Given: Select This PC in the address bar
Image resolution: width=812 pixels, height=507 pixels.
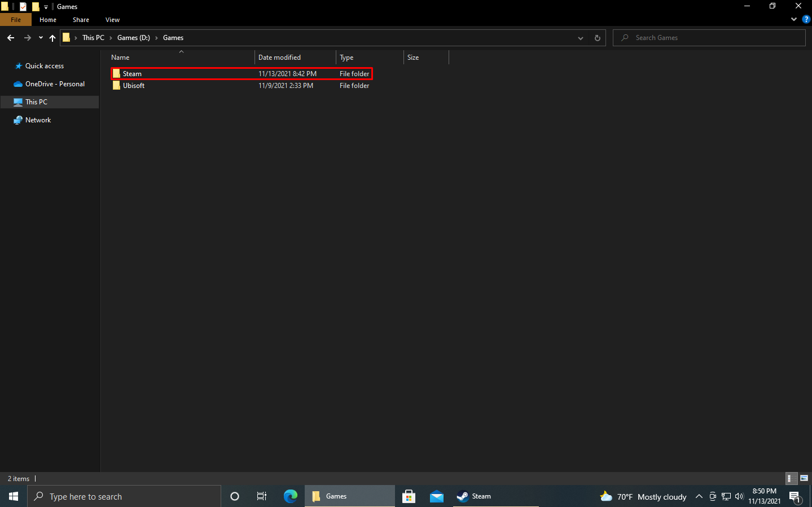Looking at the screenshot, I should point(93,38).
